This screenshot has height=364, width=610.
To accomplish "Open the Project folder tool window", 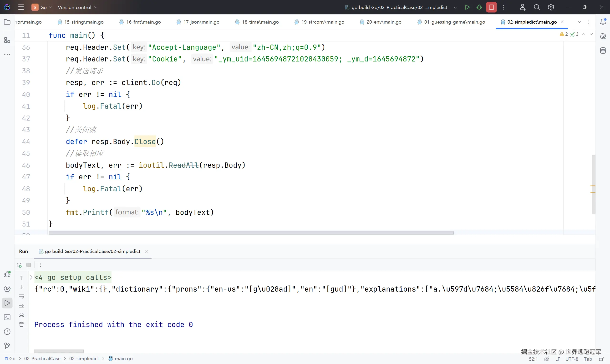I will tap(7, 22).
